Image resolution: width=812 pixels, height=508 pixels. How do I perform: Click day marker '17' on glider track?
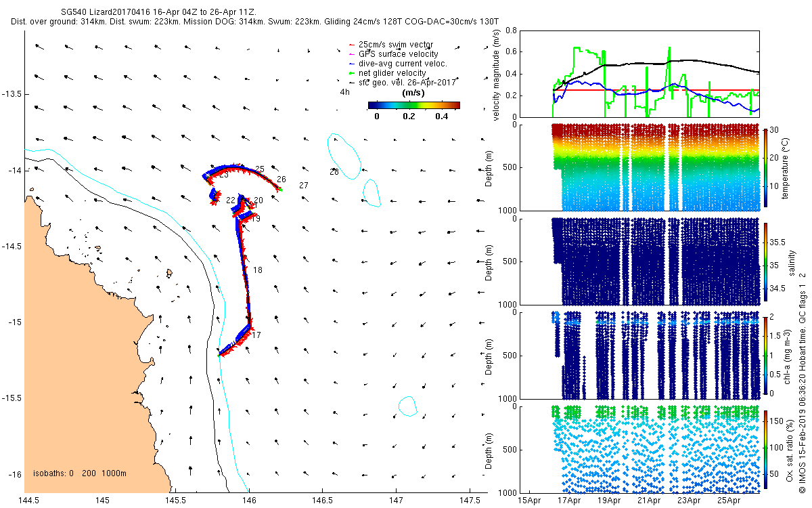256,335
